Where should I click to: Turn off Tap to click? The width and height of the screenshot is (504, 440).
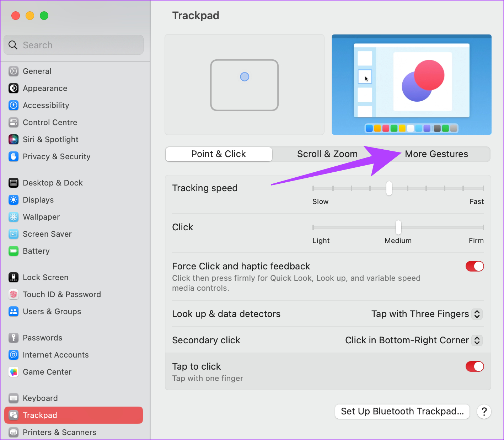point(474,366)
